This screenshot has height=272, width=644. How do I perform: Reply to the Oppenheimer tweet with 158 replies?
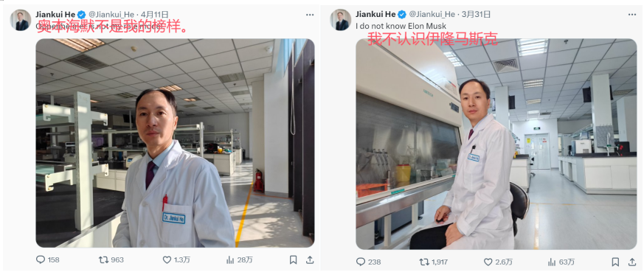coord(48,259)
